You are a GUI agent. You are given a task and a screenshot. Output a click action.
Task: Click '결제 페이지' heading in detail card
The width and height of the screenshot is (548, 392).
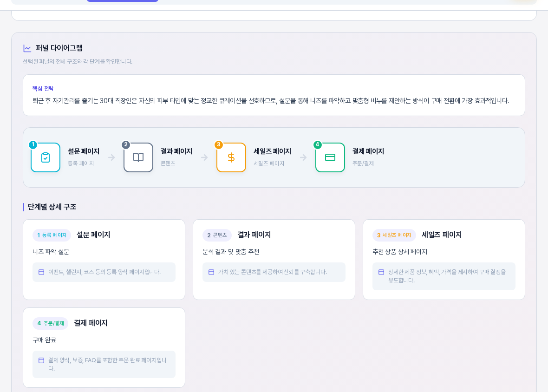click(x=91, y=323)
